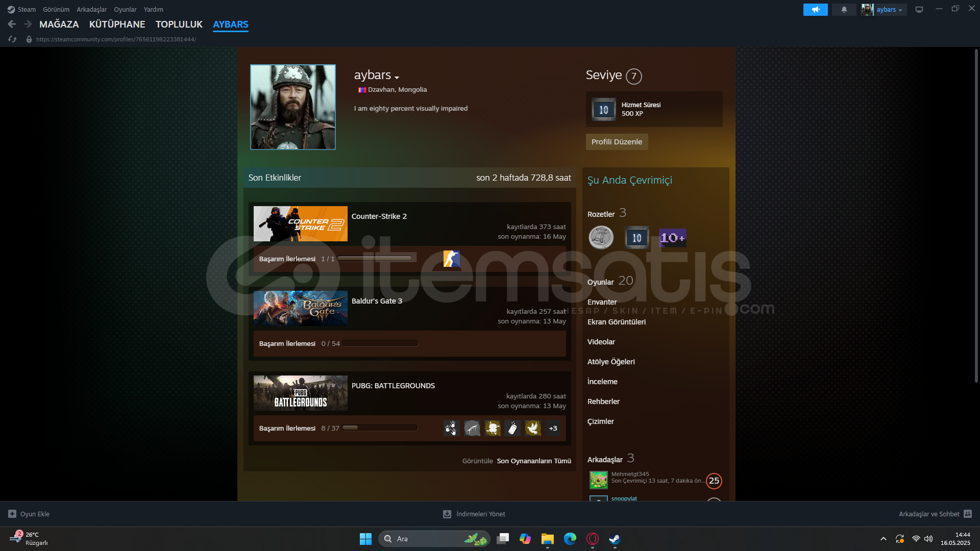This screenshot has height=551, width=980.
Task: Click the Counter-Strike 2 achievement progress bar
Action: [x=375, y=259]
